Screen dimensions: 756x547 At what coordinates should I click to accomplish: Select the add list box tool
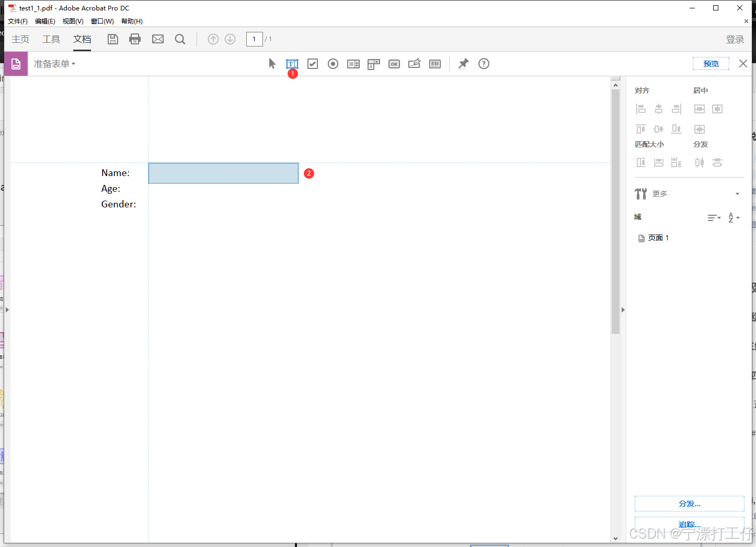click(x=353, y=64)
